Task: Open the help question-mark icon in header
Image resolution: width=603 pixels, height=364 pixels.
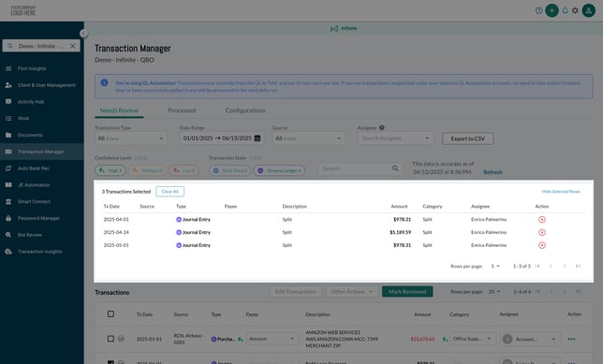Action: tap(538, 11)
